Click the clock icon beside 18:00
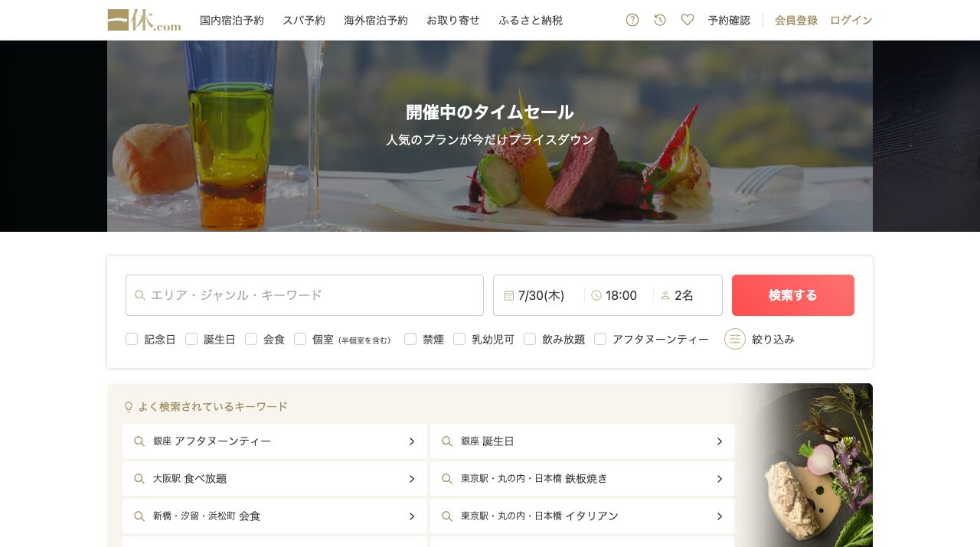The width and height of the screenshot is (980, 547). 596,295
